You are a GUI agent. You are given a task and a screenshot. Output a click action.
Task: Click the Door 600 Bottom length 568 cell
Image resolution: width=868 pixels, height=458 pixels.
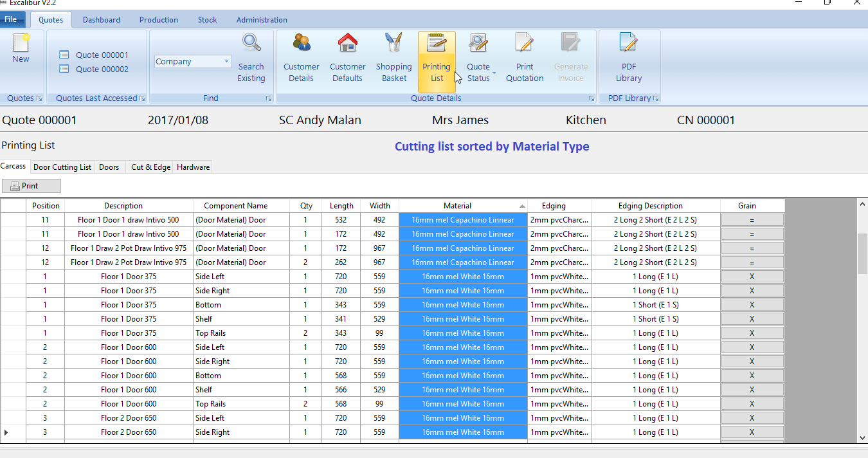[x=341, y=376]
